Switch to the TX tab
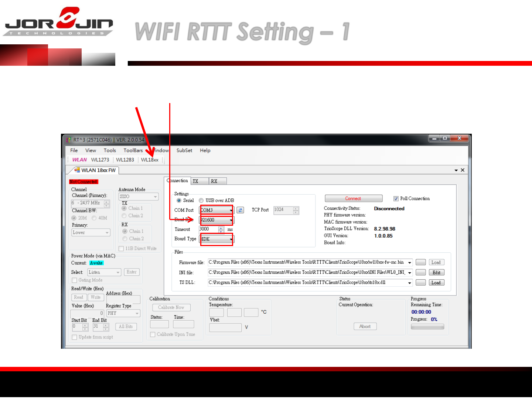 point(200,181)
